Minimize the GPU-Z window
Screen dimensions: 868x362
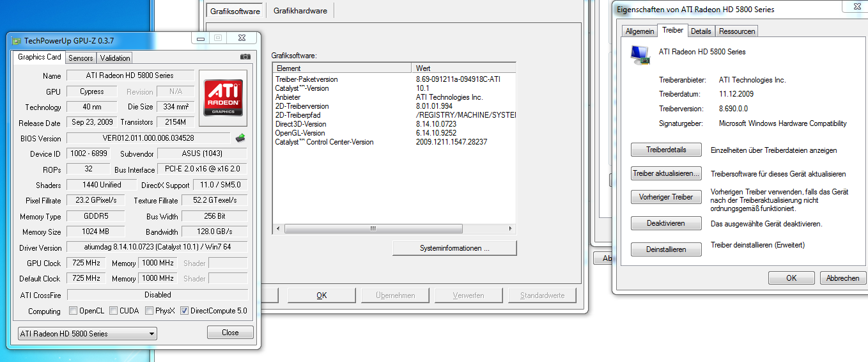click(201, 38)
